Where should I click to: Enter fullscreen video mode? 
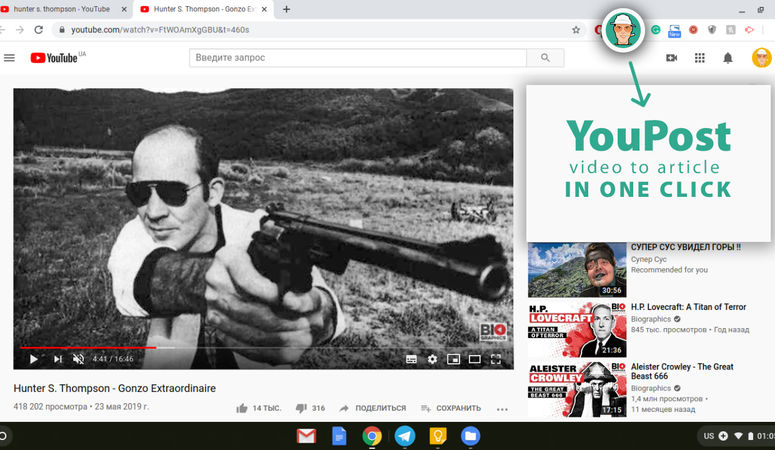point(496,360)
